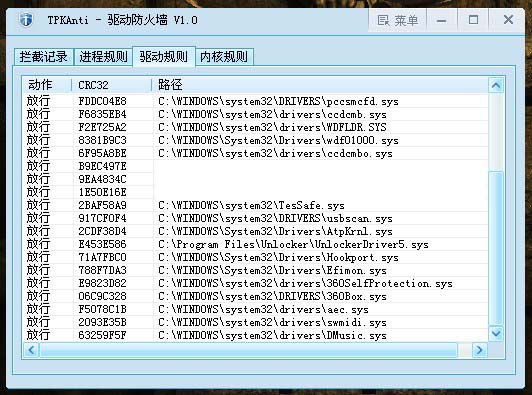Click the vertical scrollbar down arrow

tap(496, 334)
